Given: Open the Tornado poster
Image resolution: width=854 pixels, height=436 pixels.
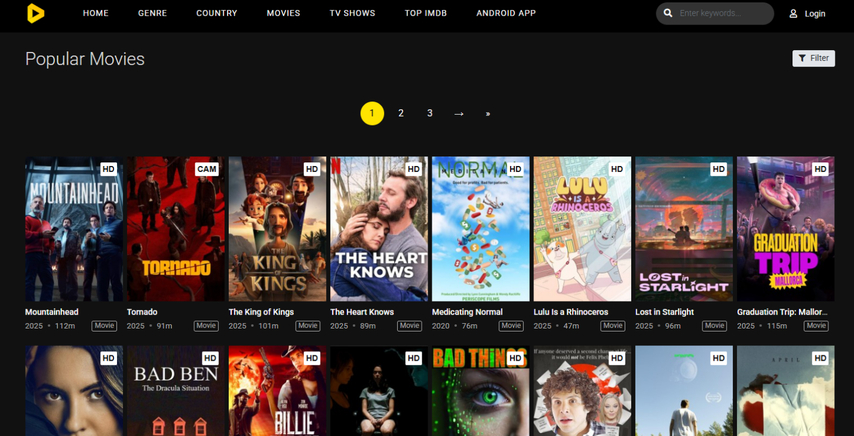Looking at the screenshot, I should [x=176, y=229].
